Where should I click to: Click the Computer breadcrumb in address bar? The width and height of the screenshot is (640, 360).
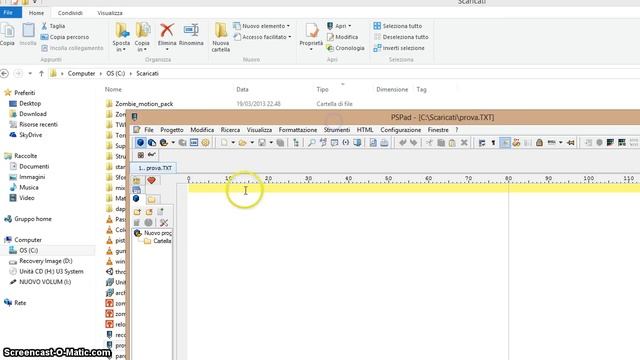pyautogui.click(x=81, y=73)
